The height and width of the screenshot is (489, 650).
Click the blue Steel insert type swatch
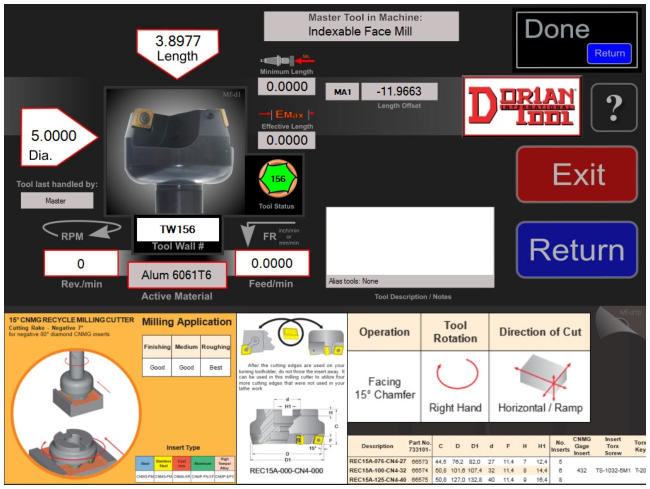click(145, 463)
